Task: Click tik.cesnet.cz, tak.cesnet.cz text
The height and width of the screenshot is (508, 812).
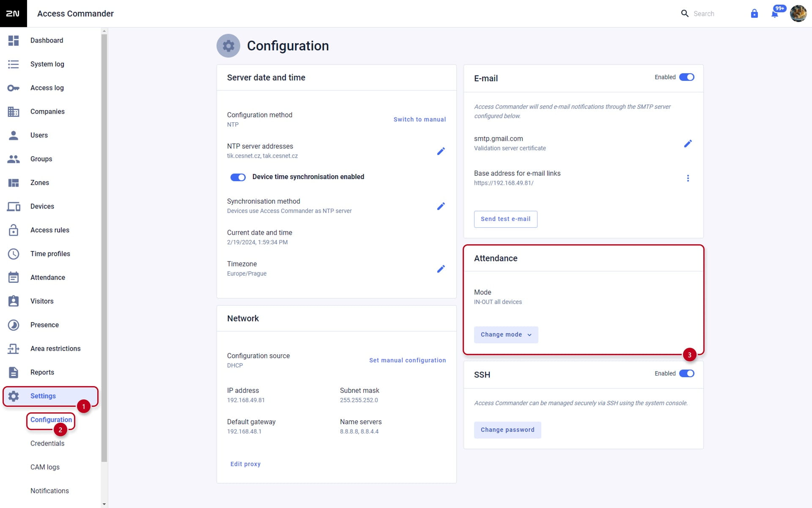Action: tap(262, 156)
